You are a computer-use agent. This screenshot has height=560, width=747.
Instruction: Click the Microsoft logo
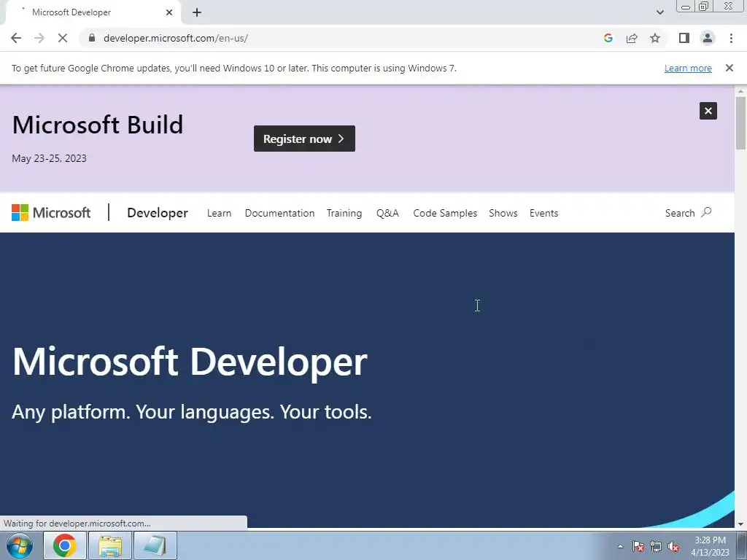click(x=51, y=213)
